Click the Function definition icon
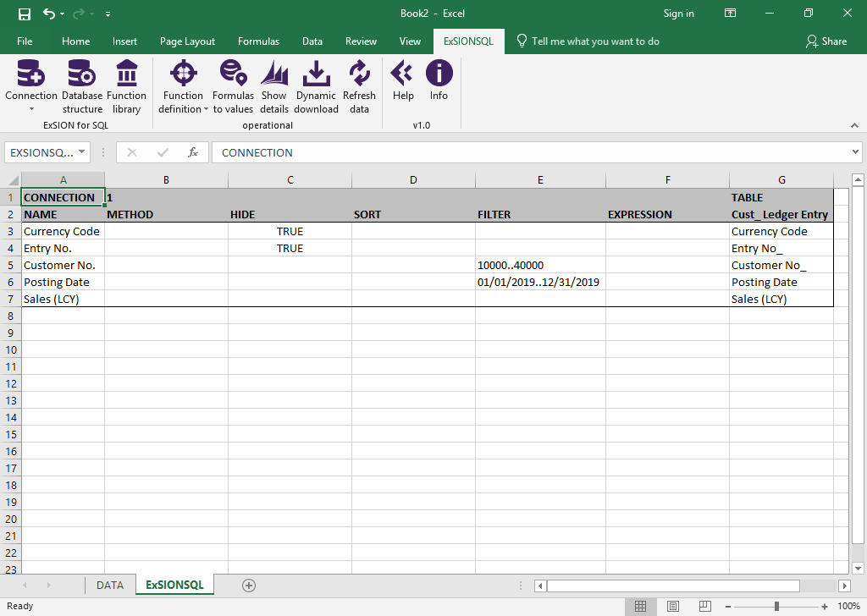Viewport: 867px width, 616px height. 183,74
